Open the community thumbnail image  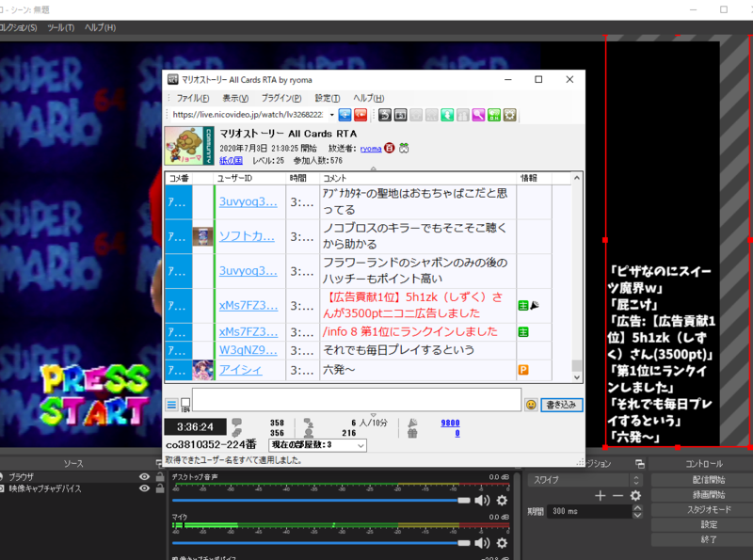[x=189, y=146]
